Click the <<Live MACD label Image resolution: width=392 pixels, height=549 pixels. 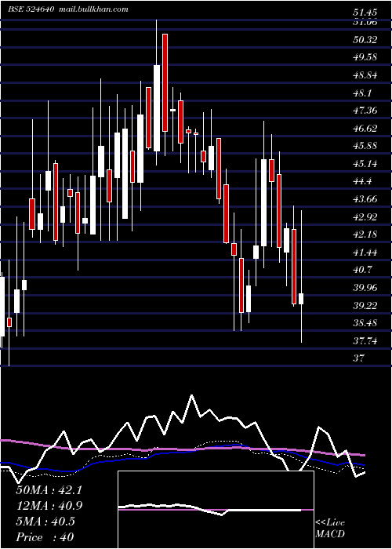coord(330,529)
